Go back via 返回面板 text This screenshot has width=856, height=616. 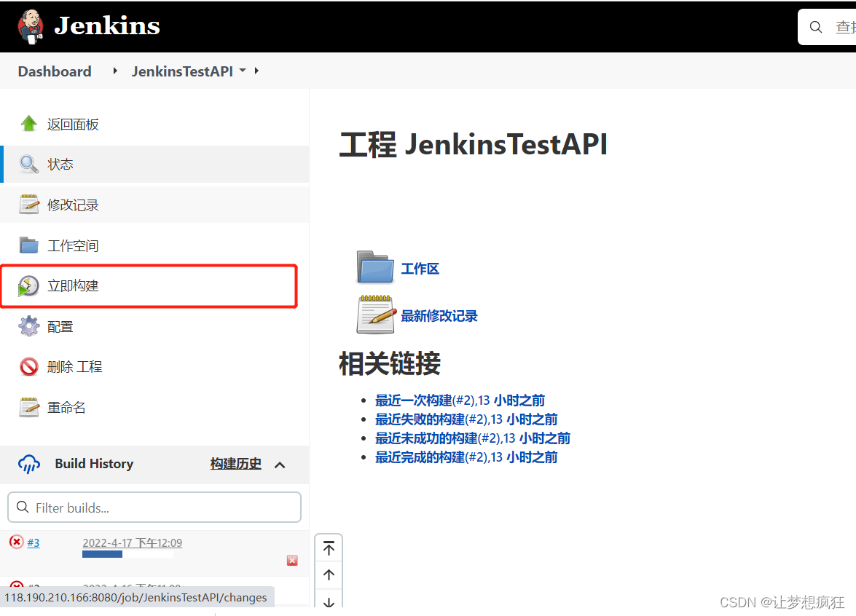coord(73,125)
